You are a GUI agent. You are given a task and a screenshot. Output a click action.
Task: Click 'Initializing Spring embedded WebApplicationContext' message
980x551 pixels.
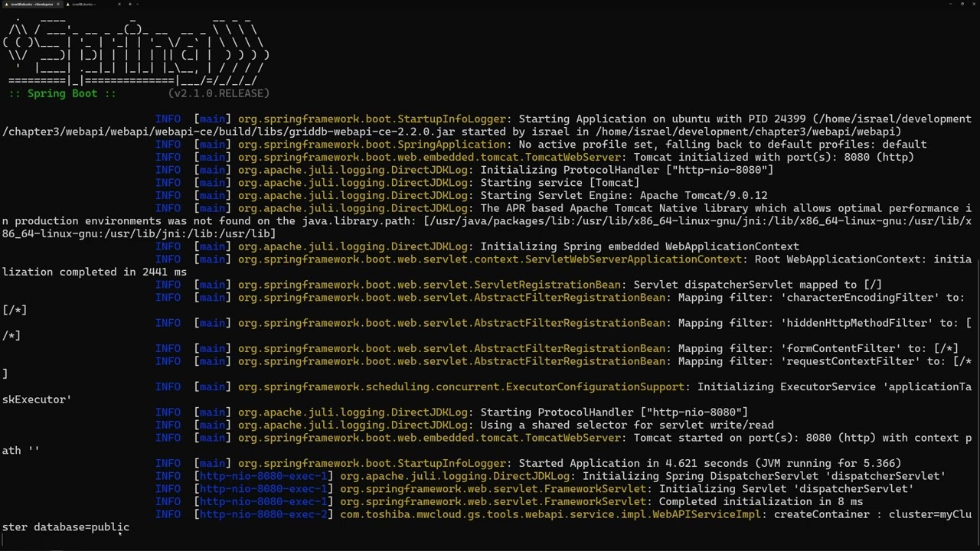pos(640,246)
